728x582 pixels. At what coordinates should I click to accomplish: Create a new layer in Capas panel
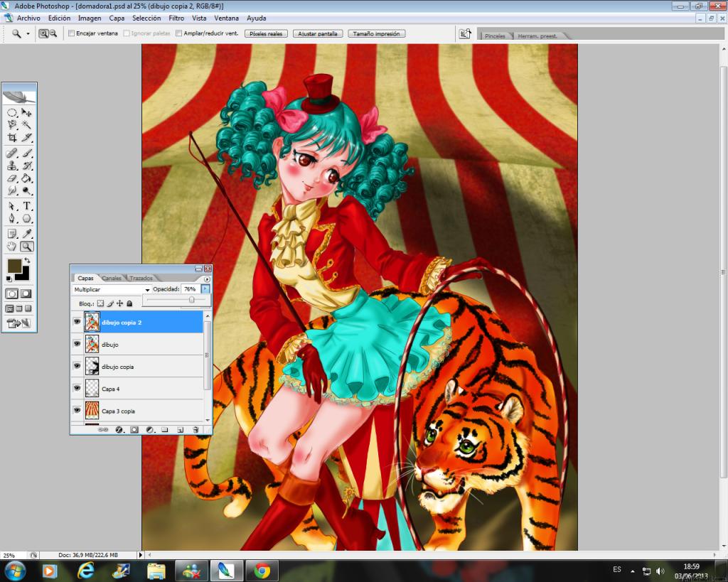click(x=180, y=430)
